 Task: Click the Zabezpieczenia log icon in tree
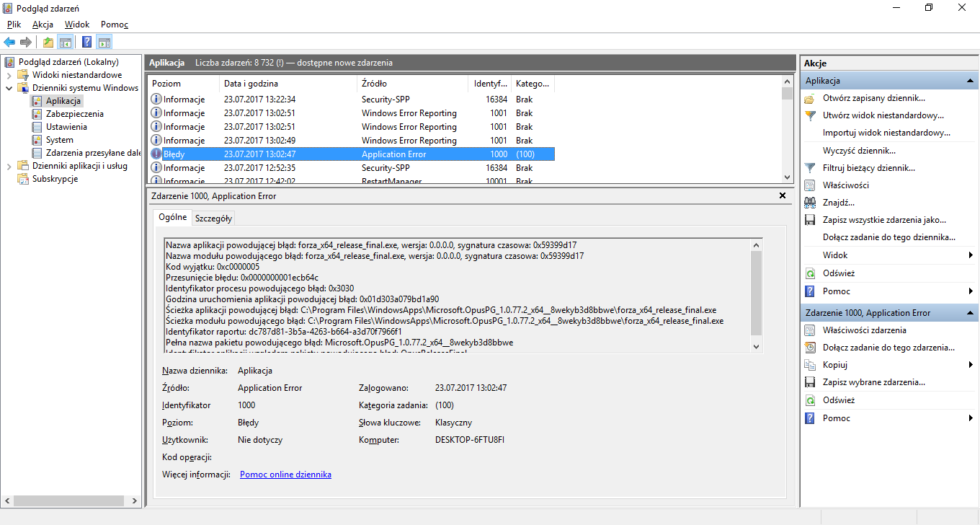[x=37, y=114]
